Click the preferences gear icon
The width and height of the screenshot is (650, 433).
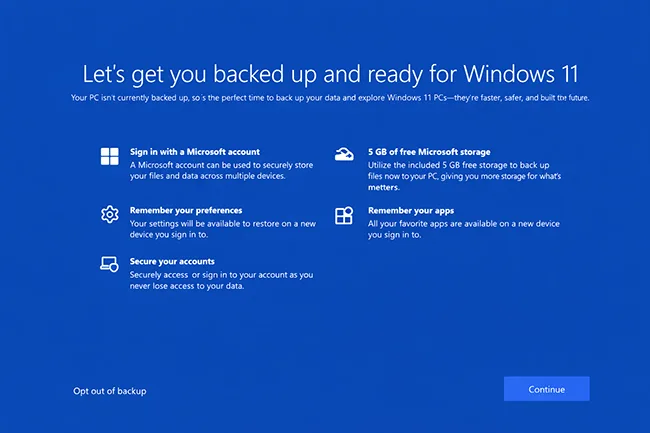pos(109,214)
